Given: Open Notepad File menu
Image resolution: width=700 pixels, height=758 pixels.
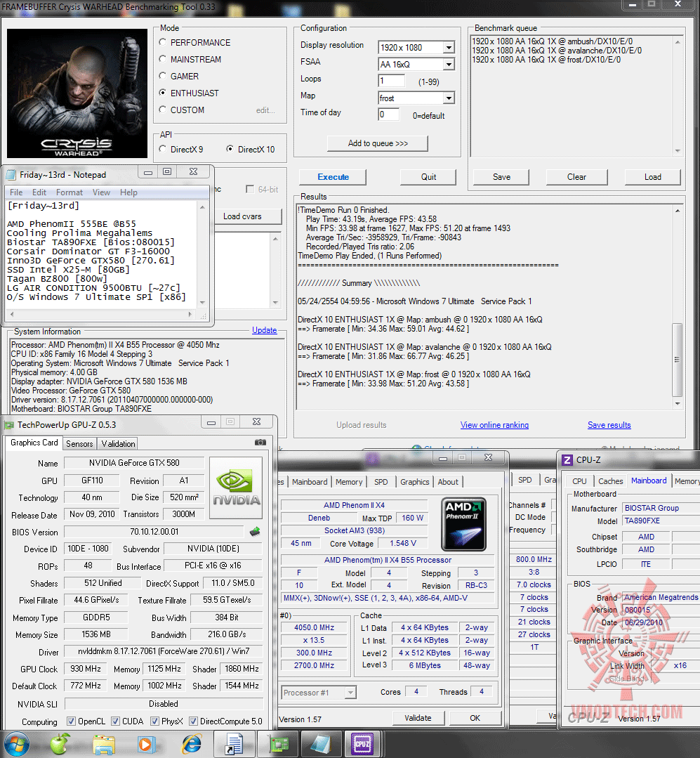Looking at the screenshot, I should (x=16, y=192).
